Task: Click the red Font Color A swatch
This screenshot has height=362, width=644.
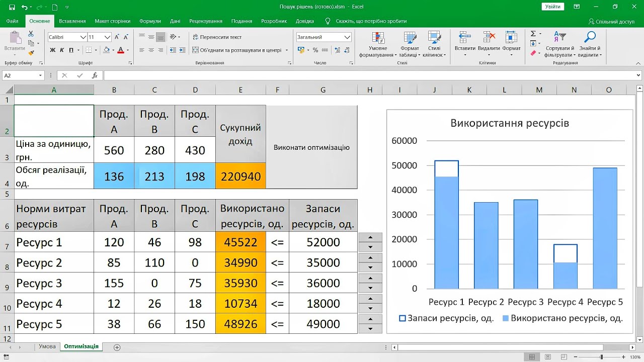Action: click(x=120, y=50)
